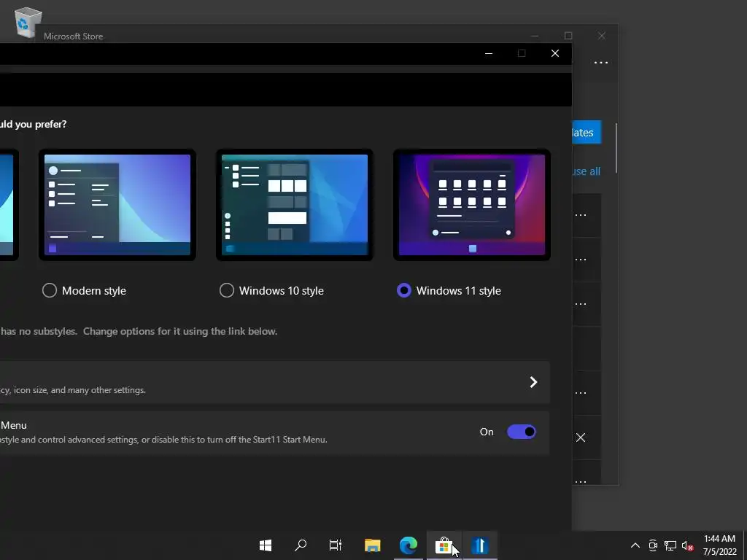
Task: Launch Microsoft Edge from the taskbar
Action: pyautogui.click(x=409, y=545)
